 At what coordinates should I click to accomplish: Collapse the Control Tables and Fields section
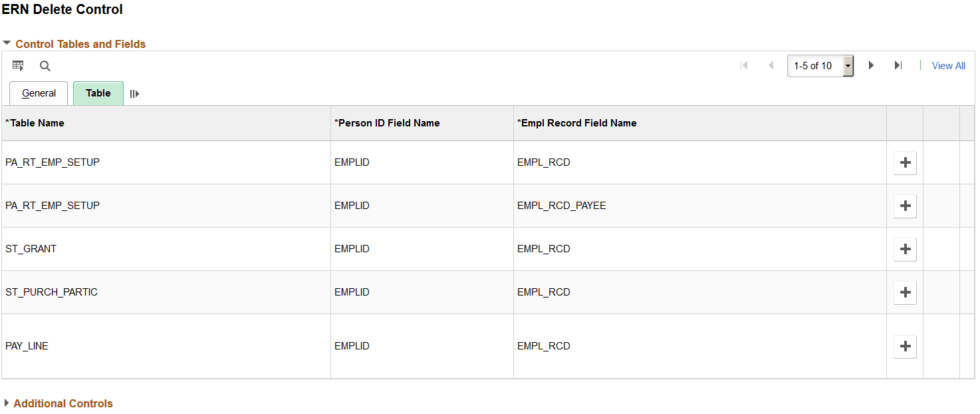tap(7, 44)
